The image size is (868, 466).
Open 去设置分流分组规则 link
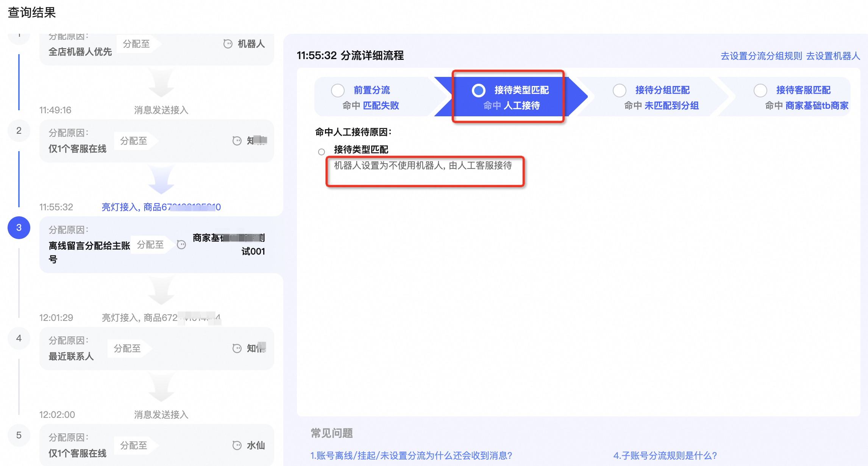pos(761,56)
